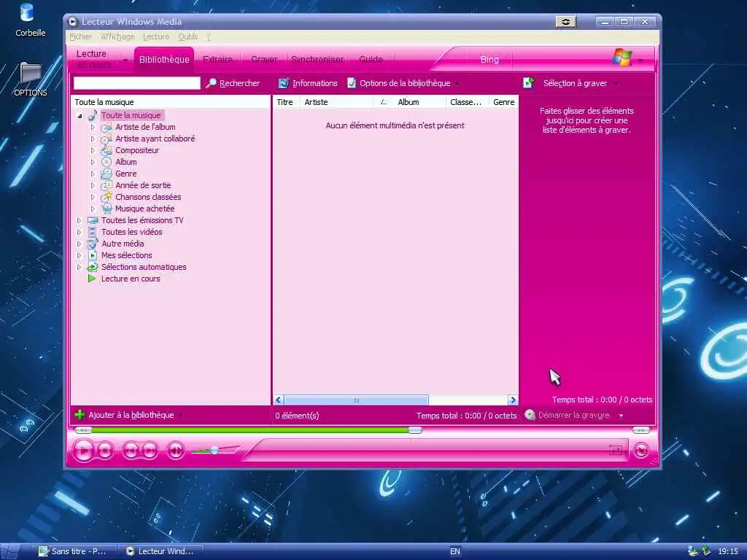Viewport: 747px width, 560px height.
Task: Click the Sélection à graver icon
Action: [x=529, y=83]
